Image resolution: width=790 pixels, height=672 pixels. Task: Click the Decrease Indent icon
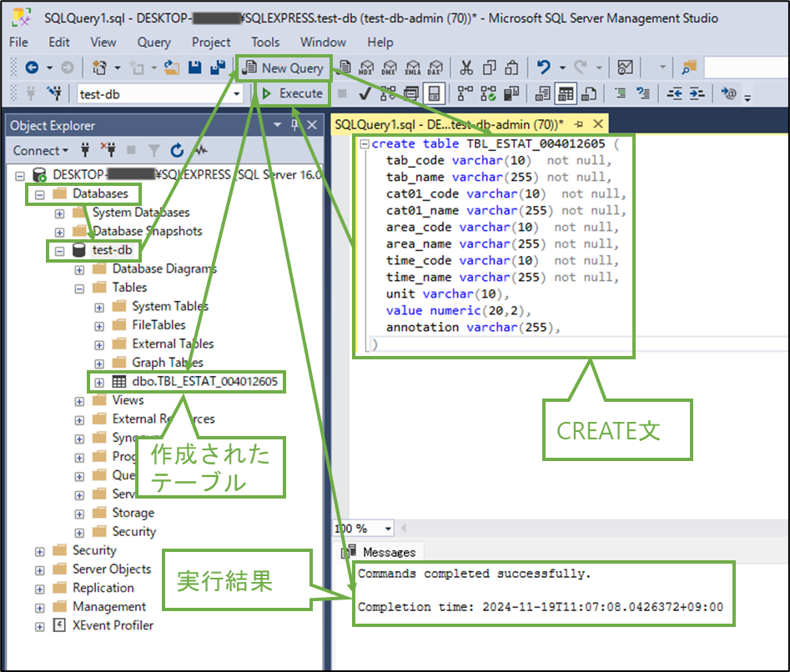click(674, 93)
